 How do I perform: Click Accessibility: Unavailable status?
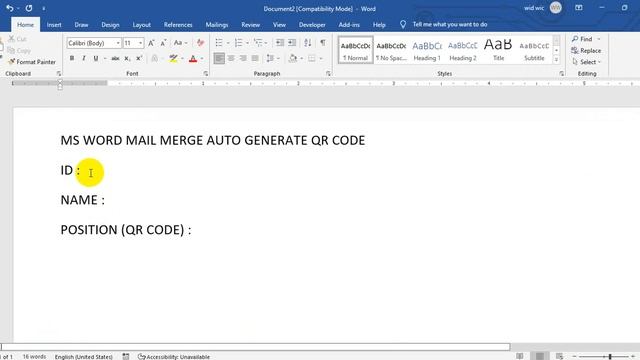tap(174, 357)
